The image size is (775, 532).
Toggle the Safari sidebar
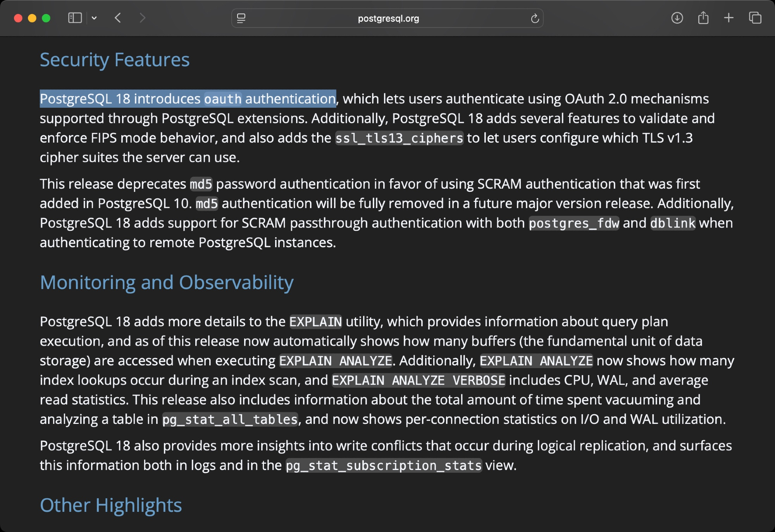pyautogui.click(x=75, y=18)
